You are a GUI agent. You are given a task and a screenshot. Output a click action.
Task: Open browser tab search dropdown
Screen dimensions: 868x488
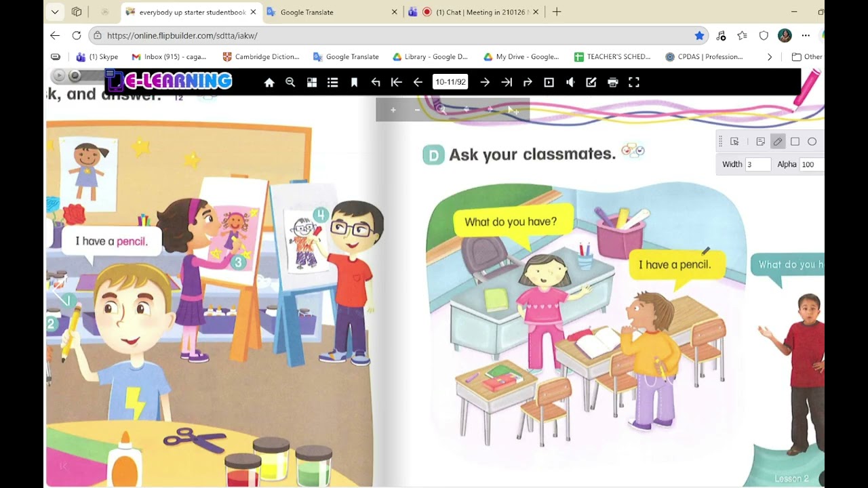[55, 12]
